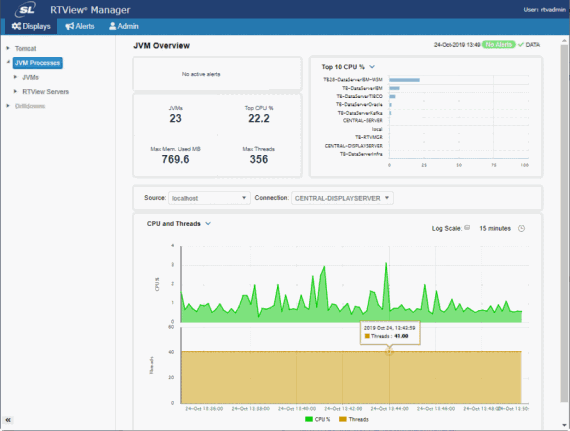Click the vertical scrollbar thumb
Viewport: 570px width, 431px height.
564,223
